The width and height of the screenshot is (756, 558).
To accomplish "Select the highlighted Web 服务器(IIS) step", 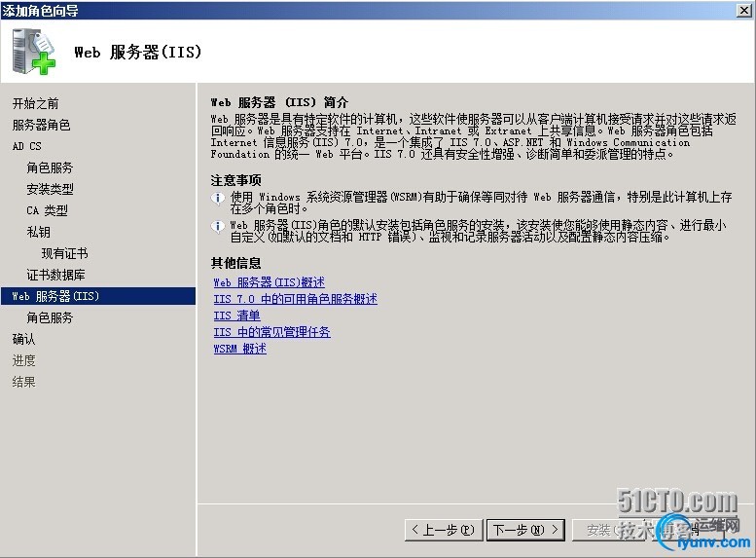I will [x=98, y=296].
